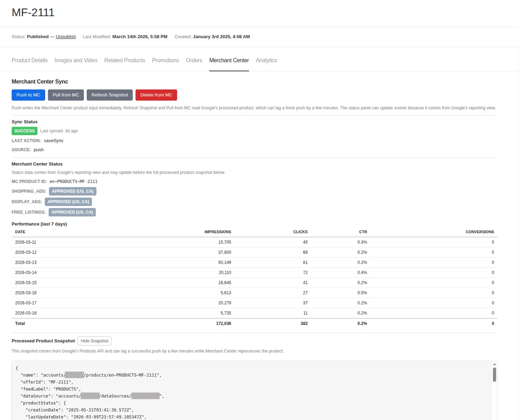
Task: Refresh the Merchant Center snapshot
Action: pos(109,95)
